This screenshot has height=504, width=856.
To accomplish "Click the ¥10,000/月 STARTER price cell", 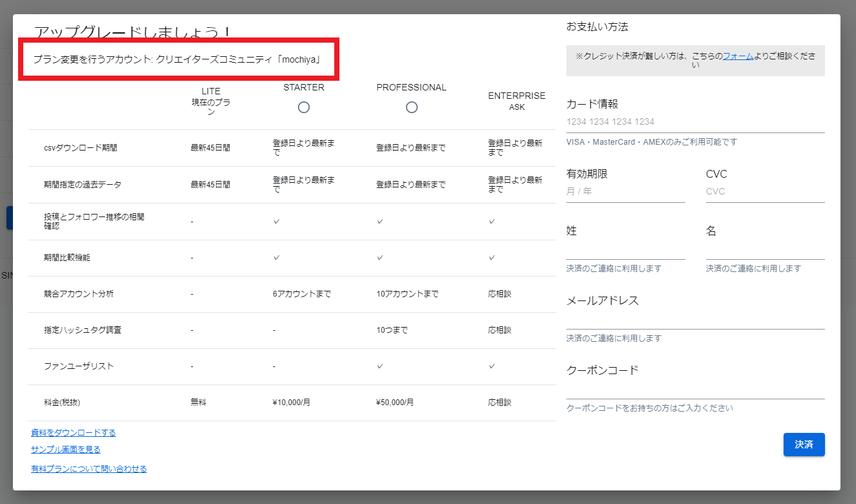I will click(292, 403).
